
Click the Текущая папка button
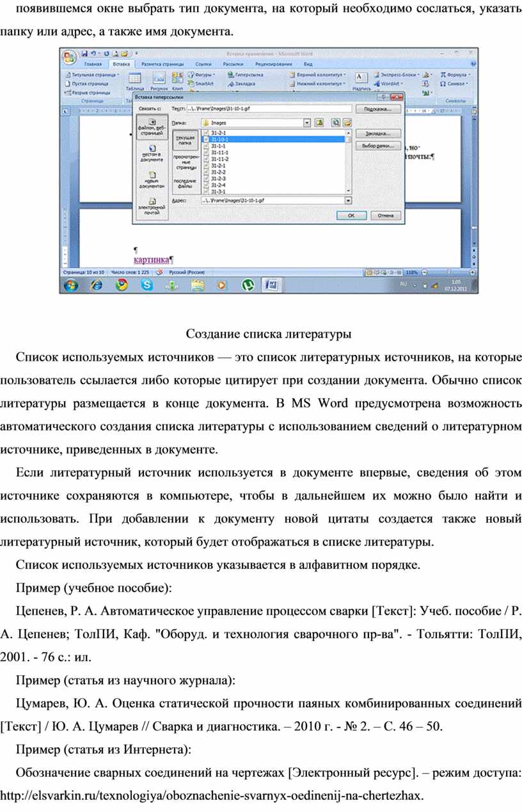point(186,141)
